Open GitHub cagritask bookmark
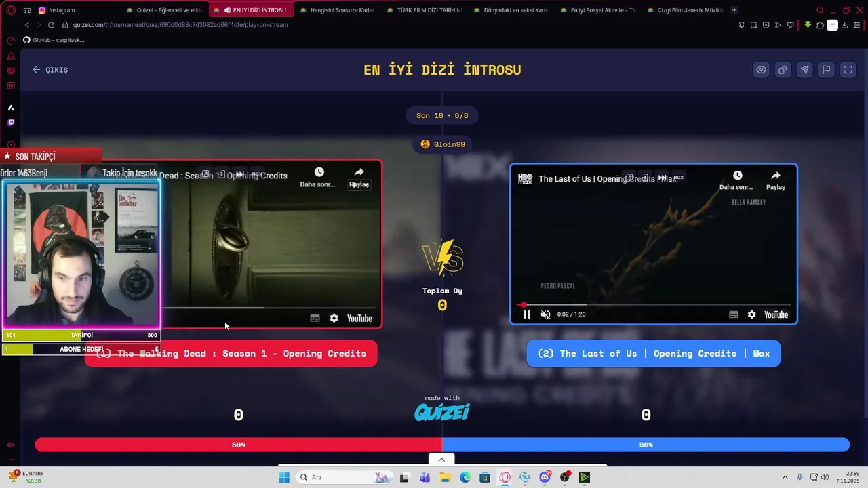868x488 pixels. pyautogui.click(x=54, y=40)
